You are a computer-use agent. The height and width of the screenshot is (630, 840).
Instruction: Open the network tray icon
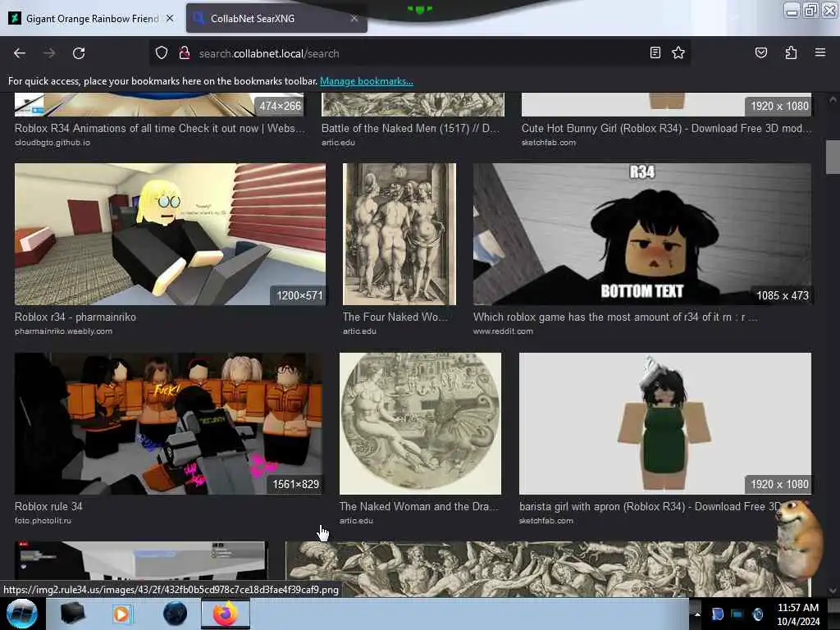point(737,614)
